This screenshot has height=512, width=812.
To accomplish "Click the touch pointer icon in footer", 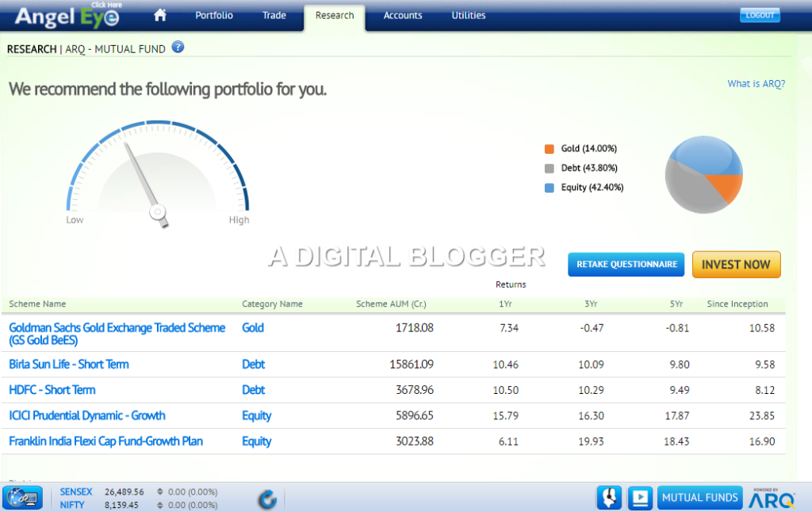I will pyautogui.click(x=608, y=498).
